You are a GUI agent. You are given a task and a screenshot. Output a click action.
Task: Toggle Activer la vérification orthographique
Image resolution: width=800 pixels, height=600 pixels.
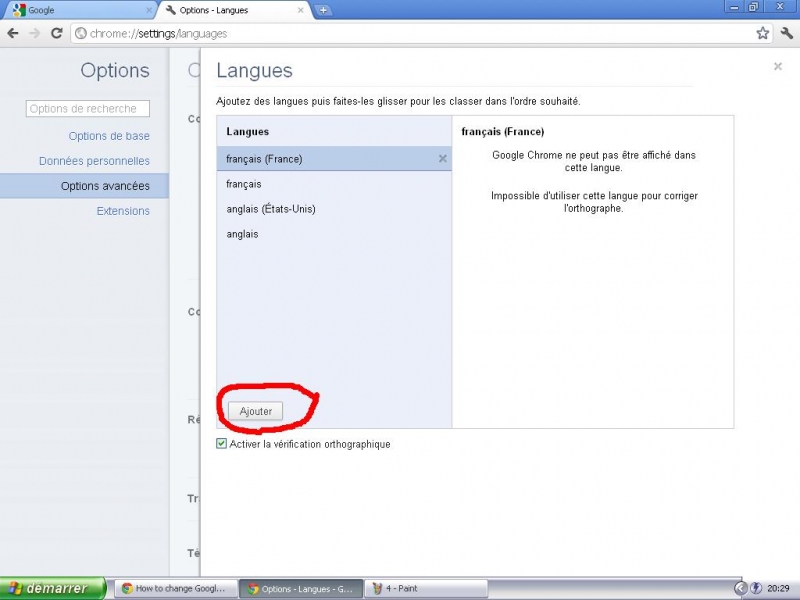(222, 443)
